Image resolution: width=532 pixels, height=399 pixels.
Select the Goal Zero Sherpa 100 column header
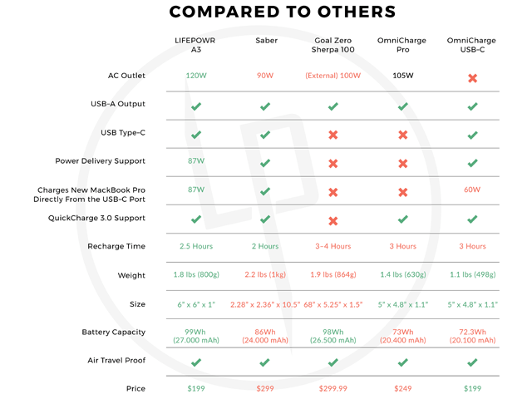click(333, 46)
